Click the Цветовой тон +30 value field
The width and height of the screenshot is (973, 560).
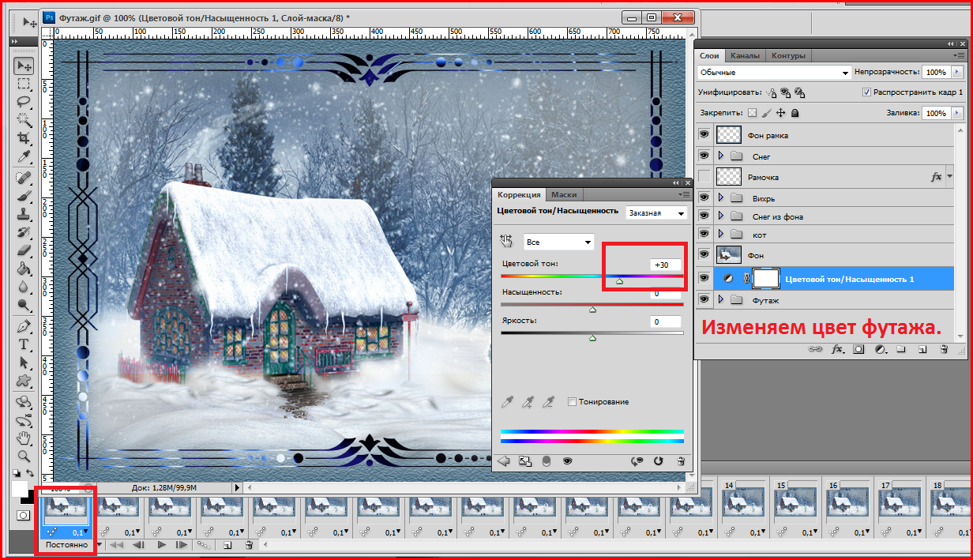[x=666, y=265]
